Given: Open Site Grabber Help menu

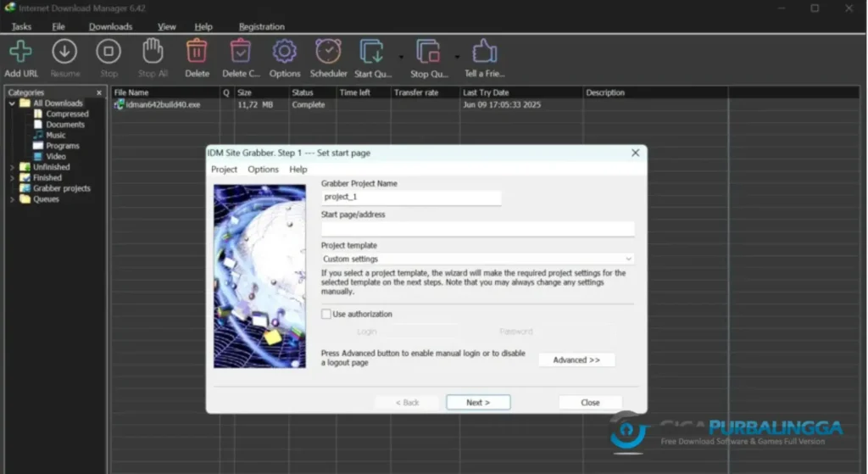Looking at the screenshot, I should coord(298,170).
